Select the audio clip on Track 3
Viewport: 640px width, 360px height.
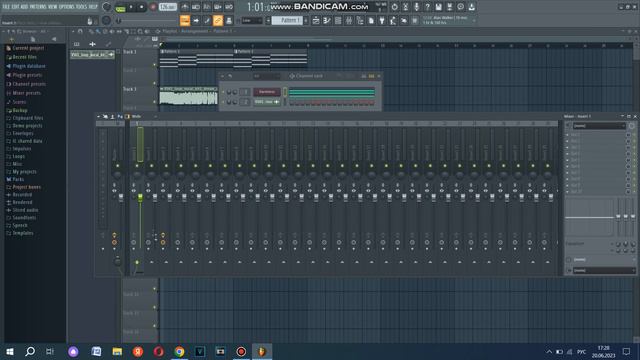click(189, 96)
